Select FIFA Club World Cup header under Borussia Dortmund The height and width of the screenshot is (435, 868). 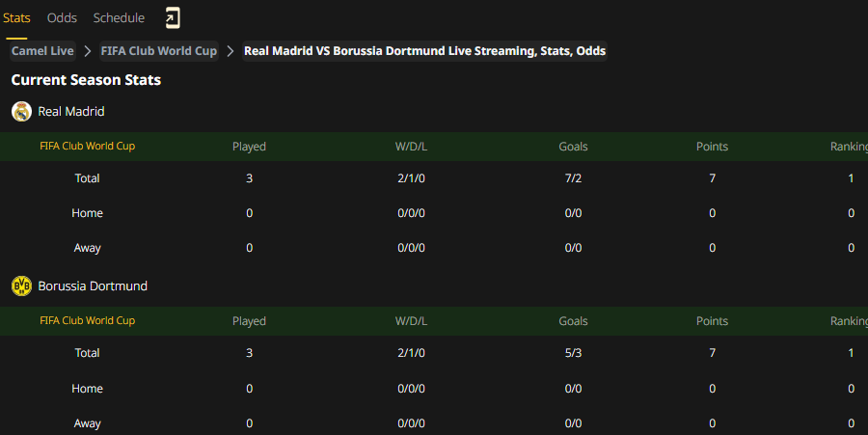[88, 320]
